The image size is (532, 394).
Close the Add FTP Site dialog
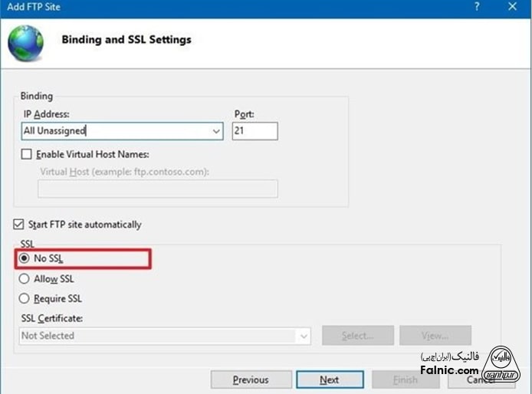pos(513,7)
